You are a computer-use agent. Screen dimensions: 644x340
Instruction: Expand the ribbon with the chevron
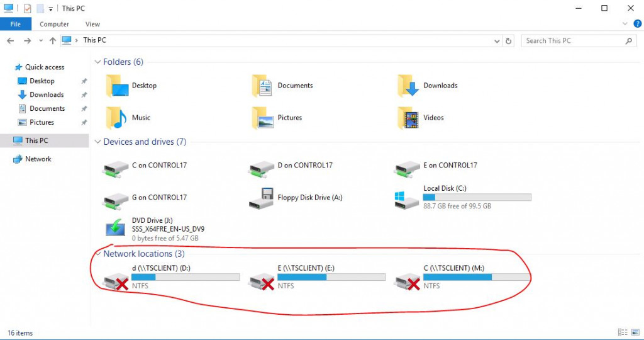click(x=625, y=24)
